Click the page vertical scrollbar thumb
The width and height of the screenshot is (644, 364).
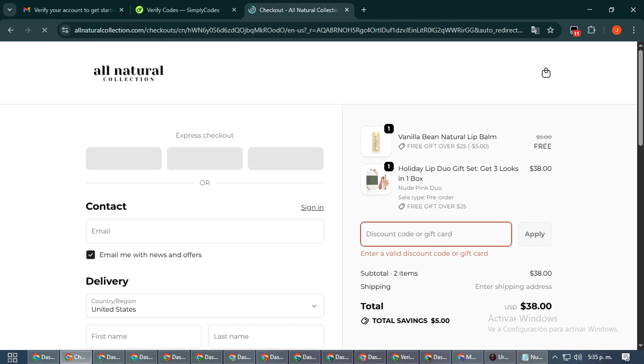641,97
